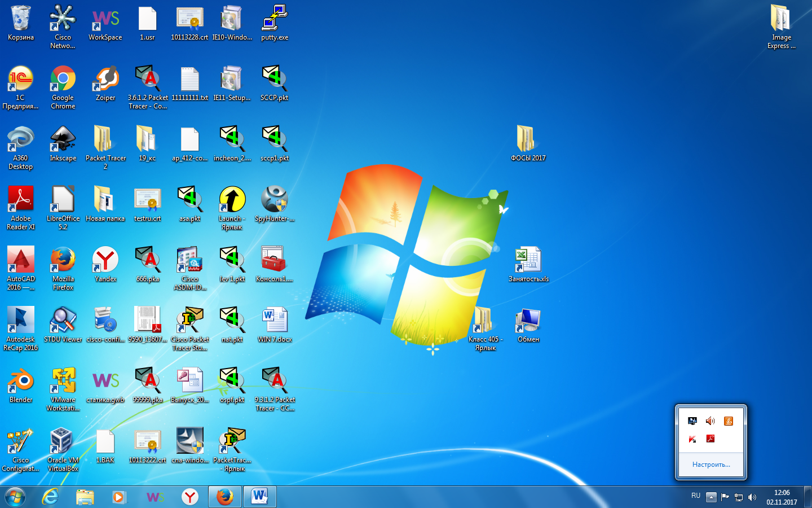812x508 pixels.
Task: Select the Launch - Ярлык shortcut
Action: pyautogui.click(x=232, y=208)
